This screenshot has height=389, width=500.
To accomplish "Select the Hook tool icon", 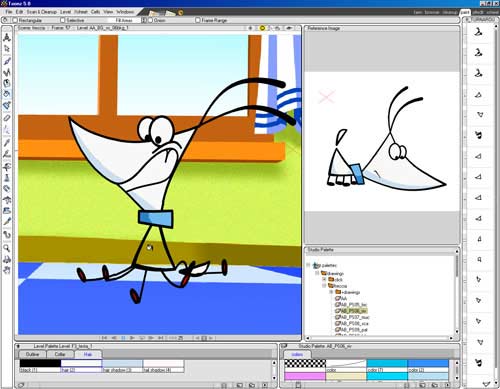I will click(x=7, y=235).
